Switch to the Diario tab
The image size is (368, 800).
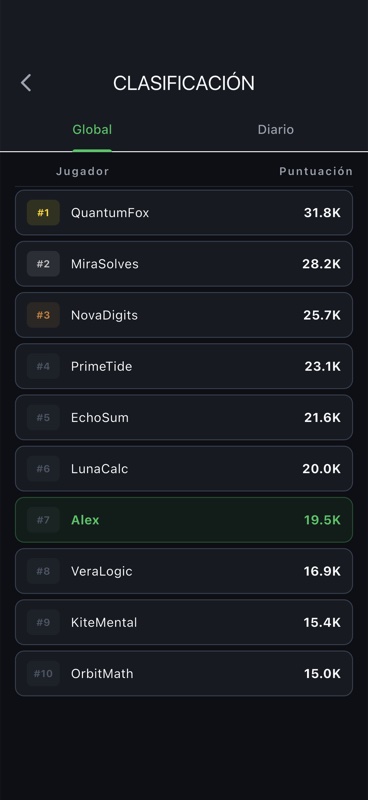click(x=276, y=130)
